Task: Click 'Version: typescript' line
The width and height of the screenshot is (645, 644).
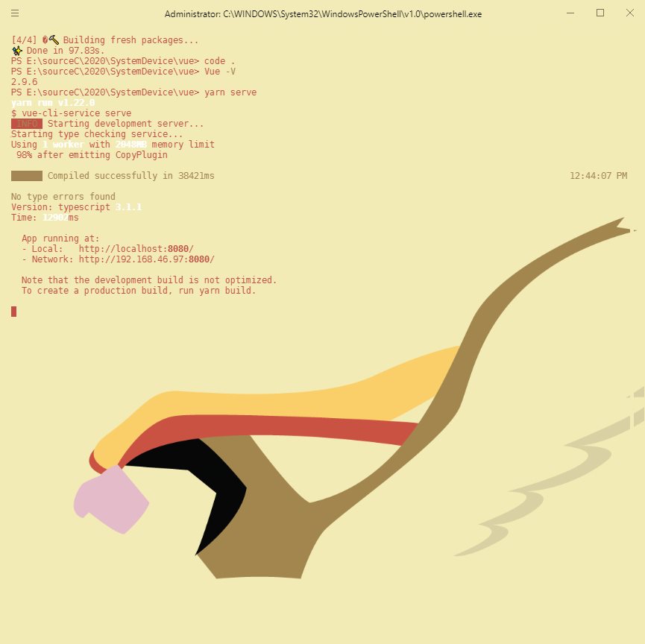Action: pyautogui.click(x=77, y=207)
